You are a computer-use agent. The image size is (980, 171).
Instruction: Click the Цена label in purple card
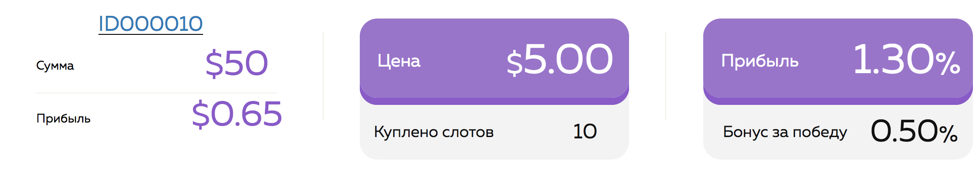point(399,61)
